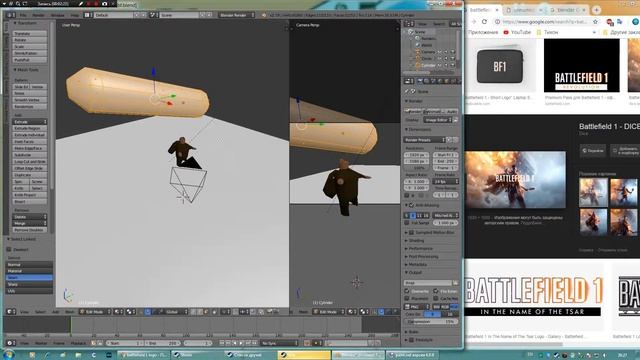Image resolution: width=640 pixels, height=360 pixels.
Task: Toggle the Full Sample checkbox
Action: point(407,223)
